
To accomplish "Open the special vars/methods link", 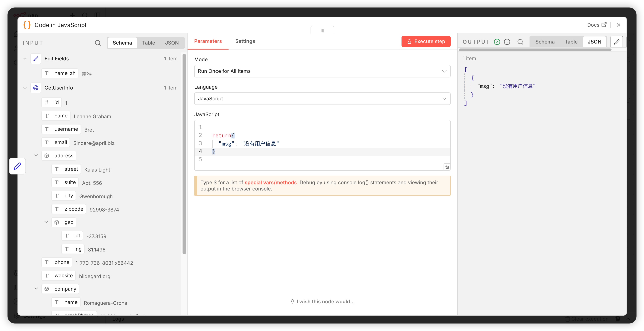I will [x=271, y=183].
